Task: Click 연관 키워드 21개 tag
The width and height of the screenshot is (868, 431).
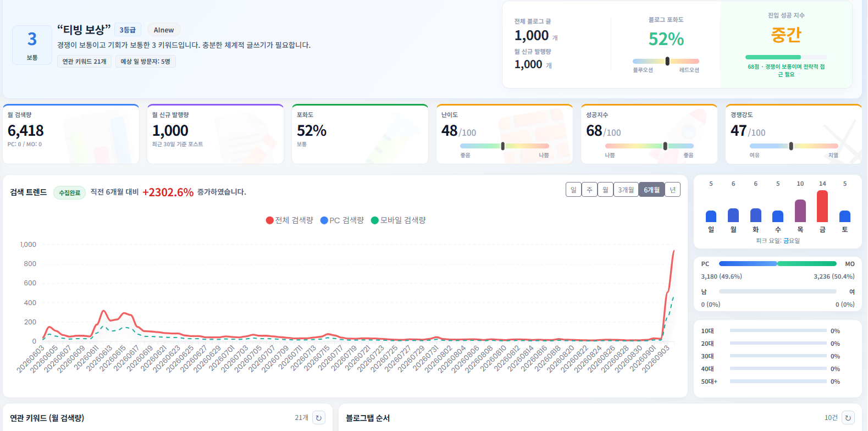Action: click(84, 62)
